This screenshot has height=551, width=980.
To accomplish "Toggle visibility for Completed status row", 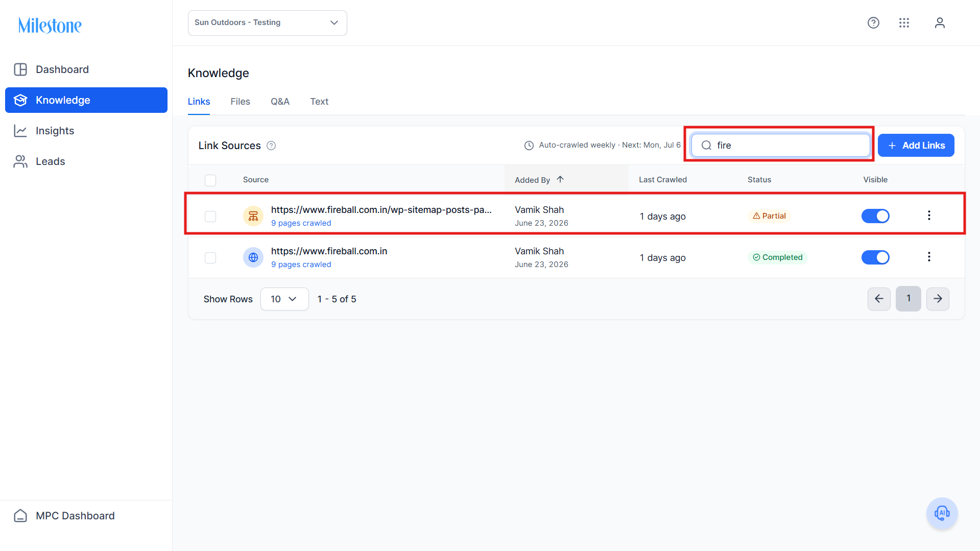I will 875,257.
